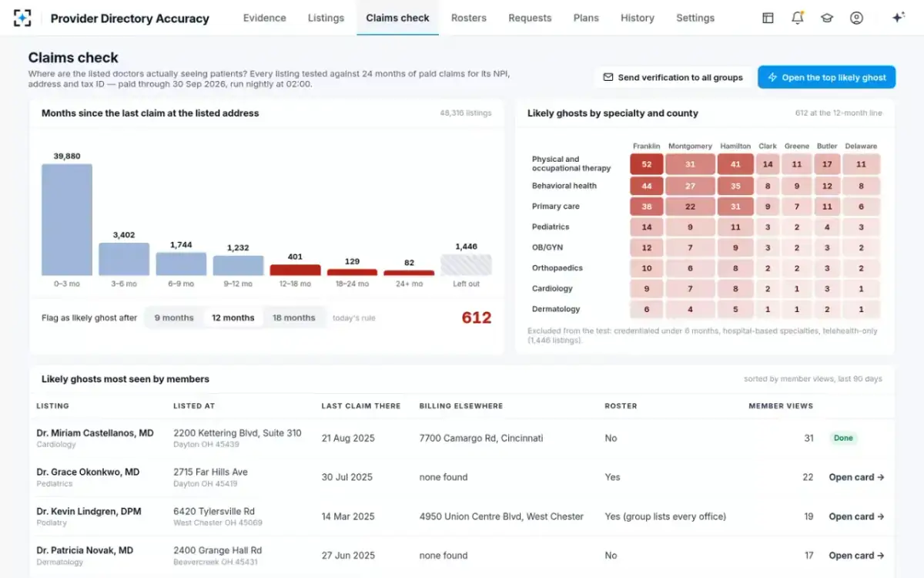Click the red 24+ mo bar

click(409, 273)
